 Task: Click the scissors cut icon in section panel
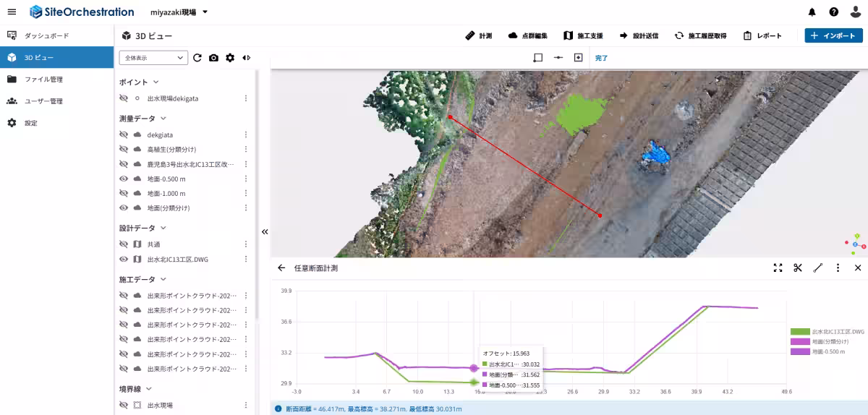click(798, 268)
